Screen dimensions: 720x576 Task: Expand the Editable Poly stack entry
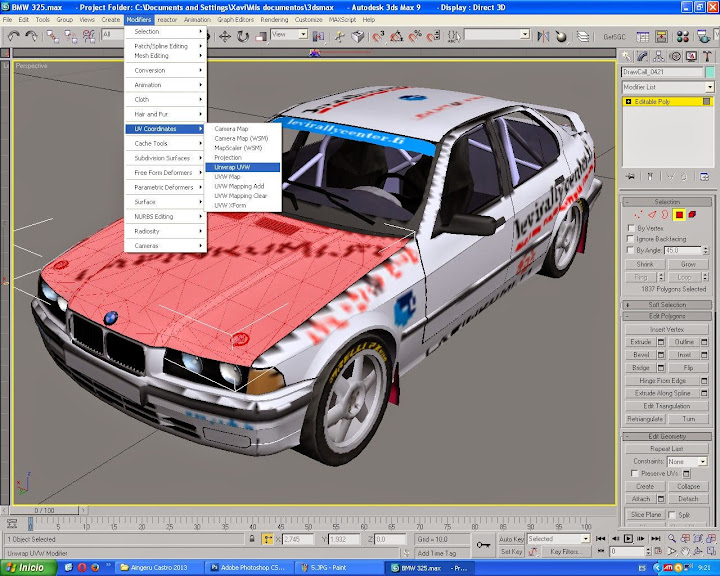click(629, 102)
